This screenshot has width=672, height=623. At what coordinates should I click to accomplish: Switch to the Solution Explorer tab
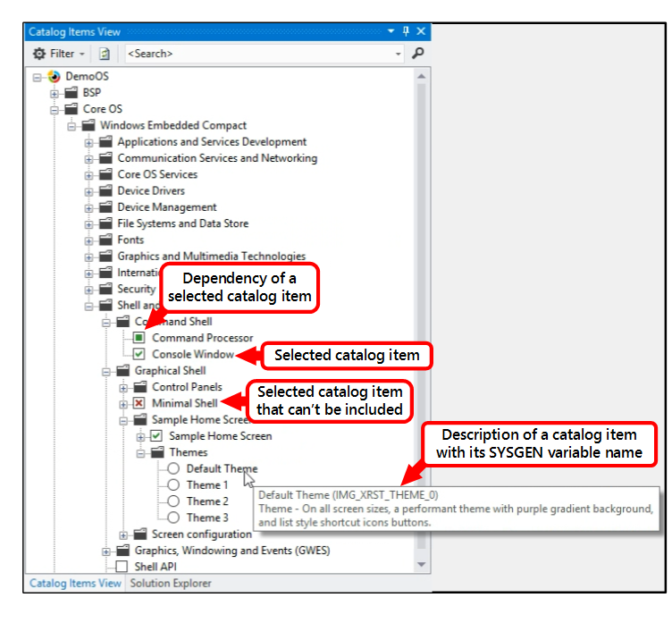(x=171, y=584)
